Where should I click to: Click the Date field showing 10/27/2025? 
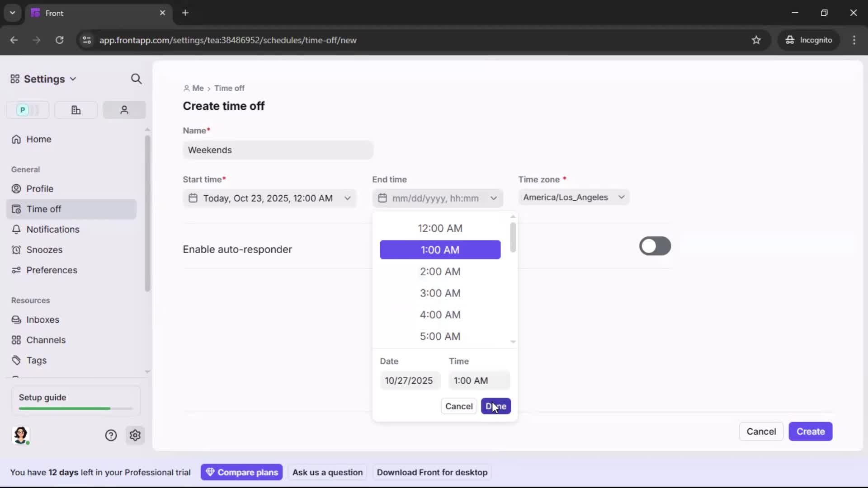coord(410,381)
